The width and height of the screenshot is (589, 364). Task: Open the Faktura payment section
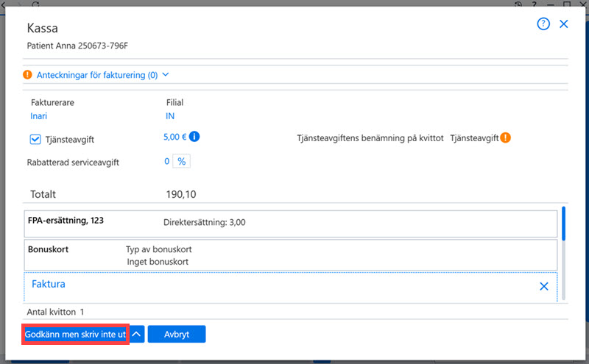[x=49, y=284]
